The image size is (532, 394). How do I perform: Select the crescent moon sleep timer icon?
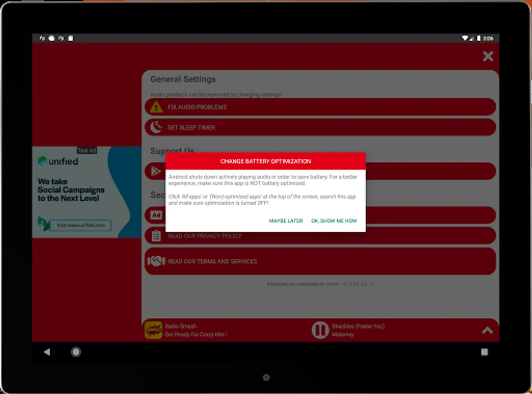[x=156, y=127]
